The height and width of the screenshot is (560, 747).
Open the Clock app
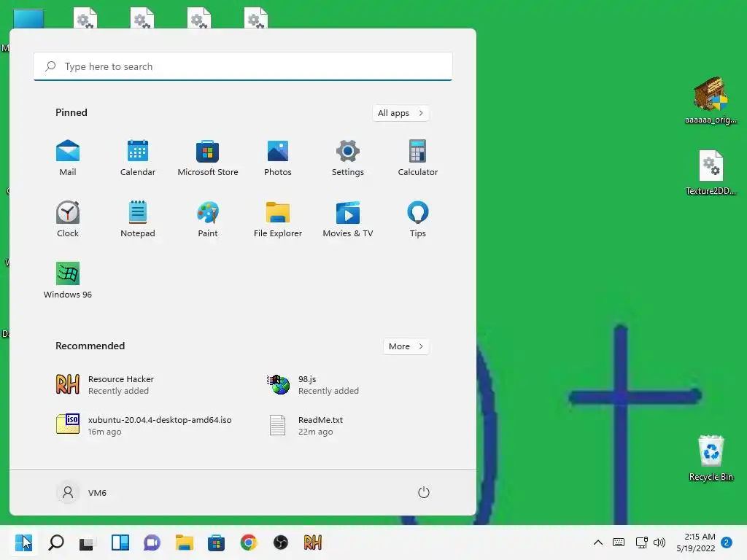coord(68,219)
